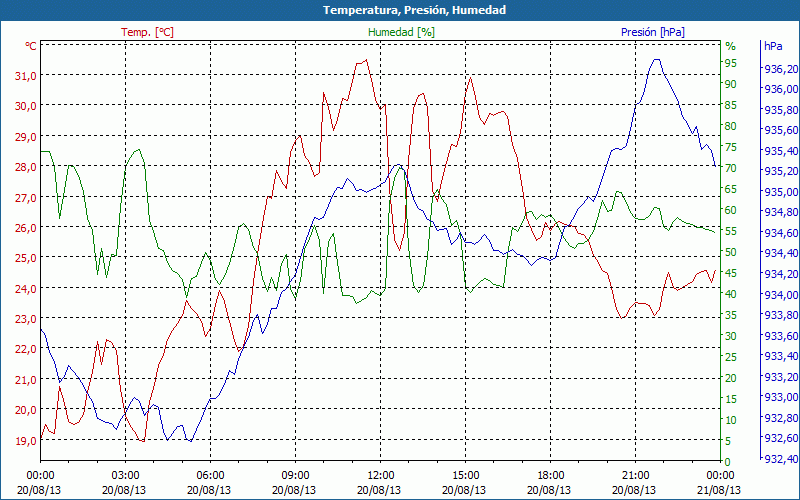The image size is (800, 500).
Task: Click pressure axis value 936,20
Action: coord(781,69)
